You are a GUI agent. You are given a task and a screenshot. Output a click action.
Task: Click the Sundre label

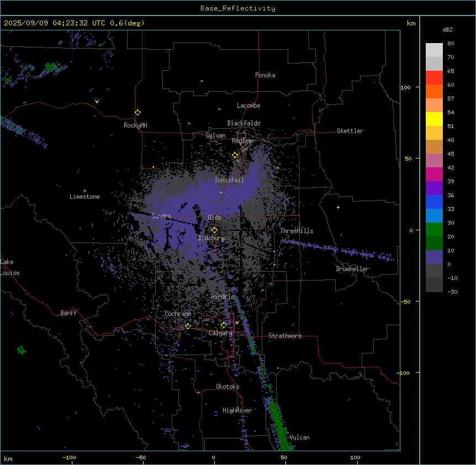tap(161, 216)
